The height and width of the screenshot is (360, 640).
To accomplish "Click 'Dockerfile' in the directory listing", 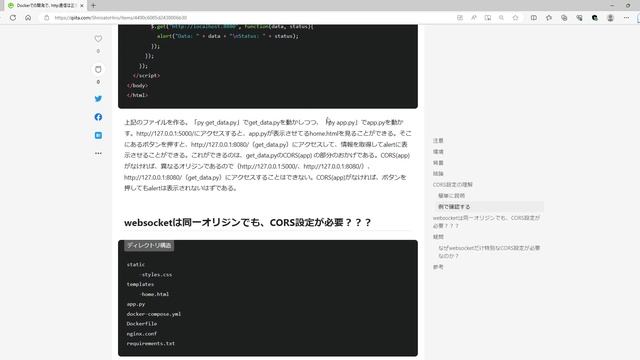I will [142, 324].
